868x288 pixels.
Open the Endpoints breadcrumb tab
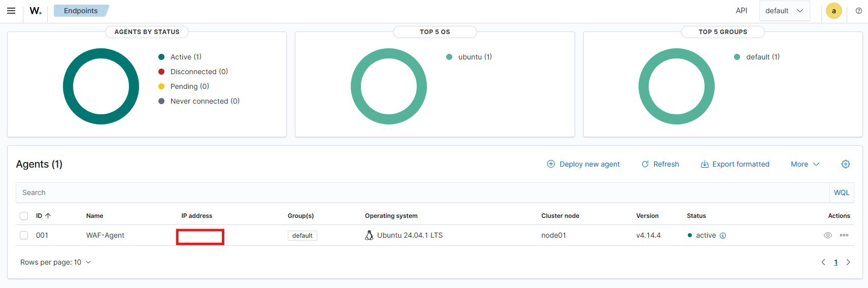coord(81,11)
